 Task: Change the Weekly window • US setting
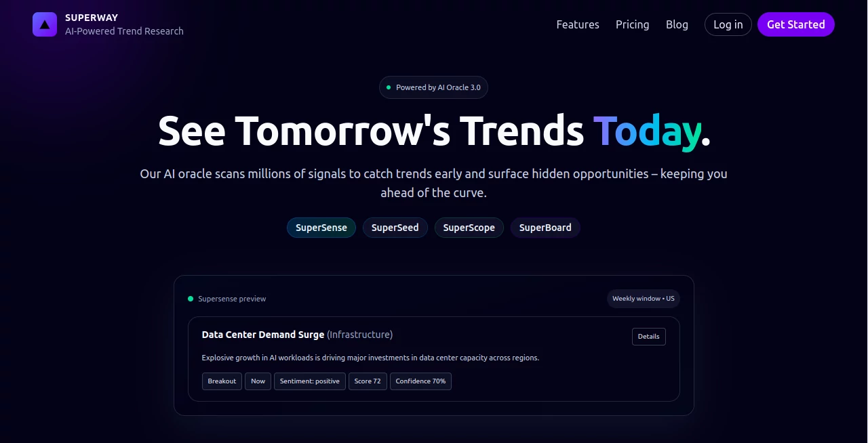point(643,298)
